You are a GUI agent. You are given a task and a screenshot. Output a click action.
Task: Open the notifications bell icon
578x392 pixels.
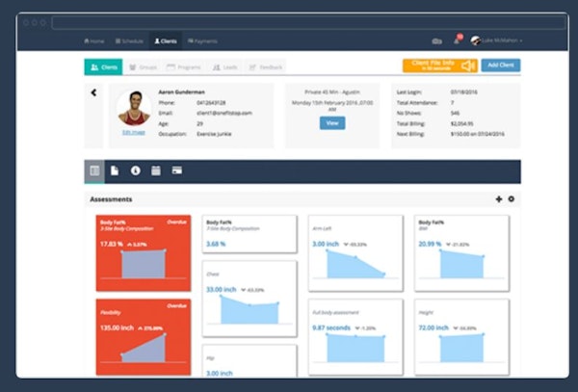click(459, 41)
